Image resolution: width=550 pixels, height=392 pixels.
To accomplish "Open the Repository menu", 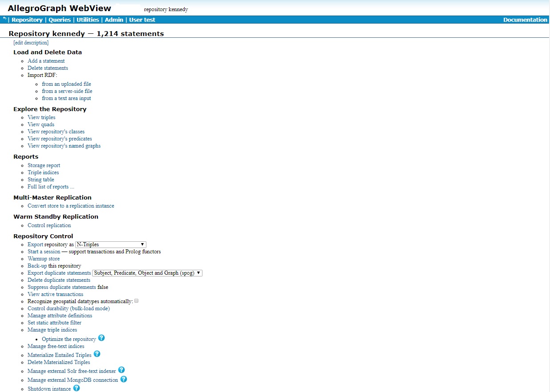I will [27, 20].
